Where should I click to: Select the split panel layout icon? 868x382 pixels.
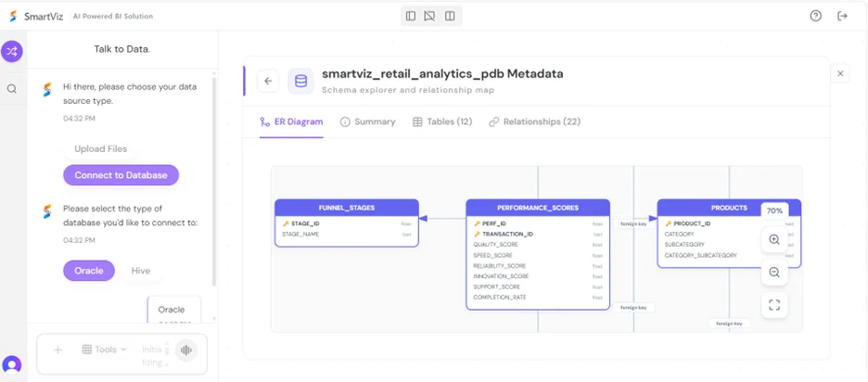coord(450,16)
